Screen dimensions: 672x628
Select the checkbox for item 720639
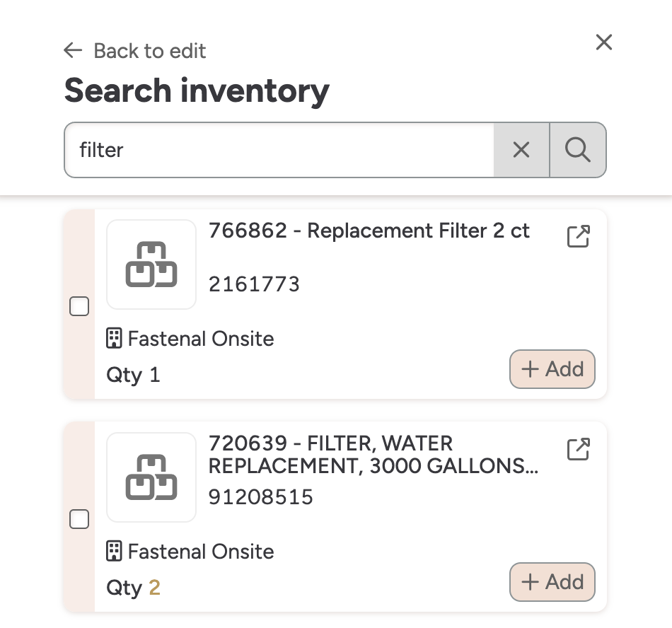(x=79, y=519)
